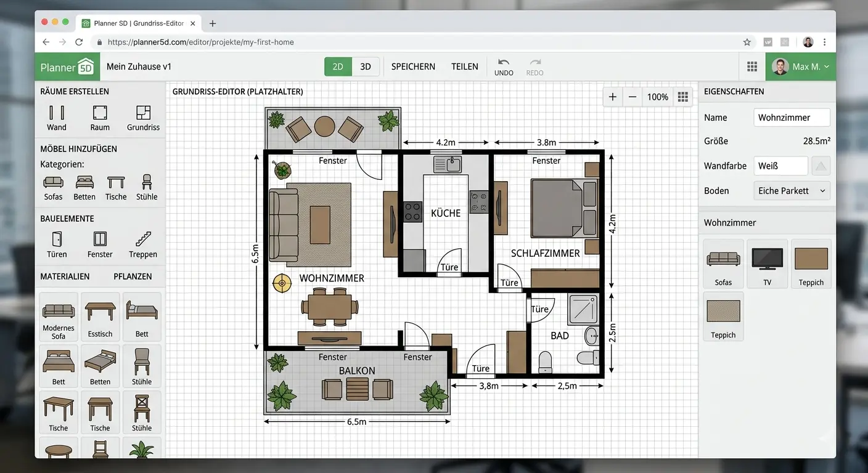The image size is (868, 473).
Task: Open a new browser tab
Action: [213, 23]
